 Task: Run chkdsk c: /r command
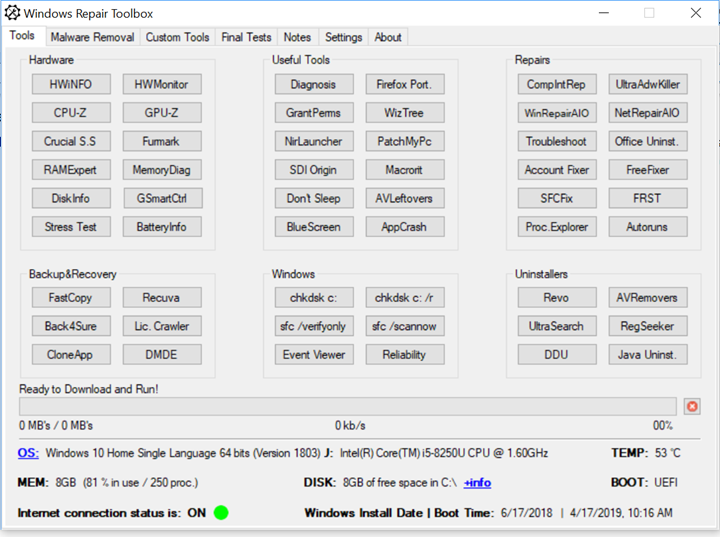click(x=405, y=298)
